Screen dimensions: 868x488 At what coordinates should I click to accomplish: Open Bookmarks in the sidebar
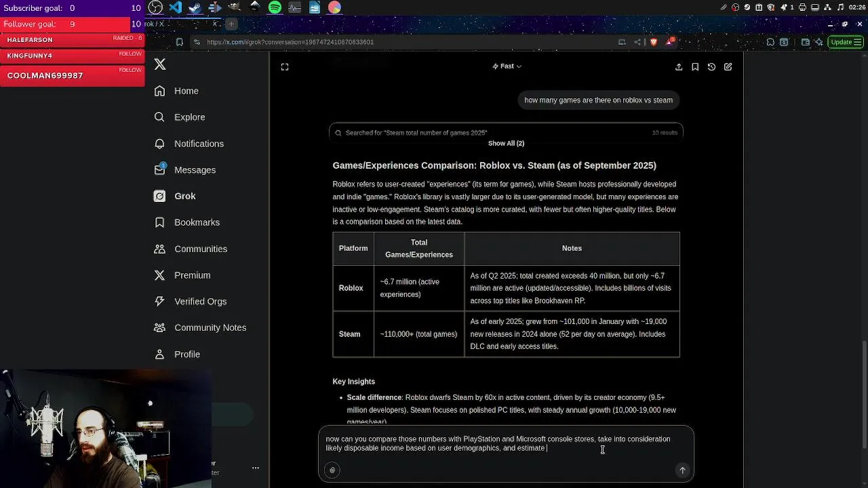tap(187, 222)
